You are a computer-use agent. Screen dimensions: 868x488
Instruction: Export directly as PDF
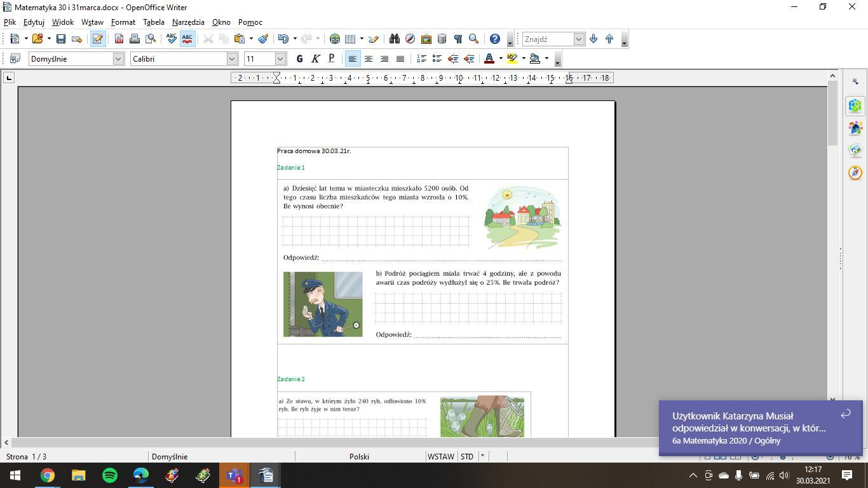(119, 39)
